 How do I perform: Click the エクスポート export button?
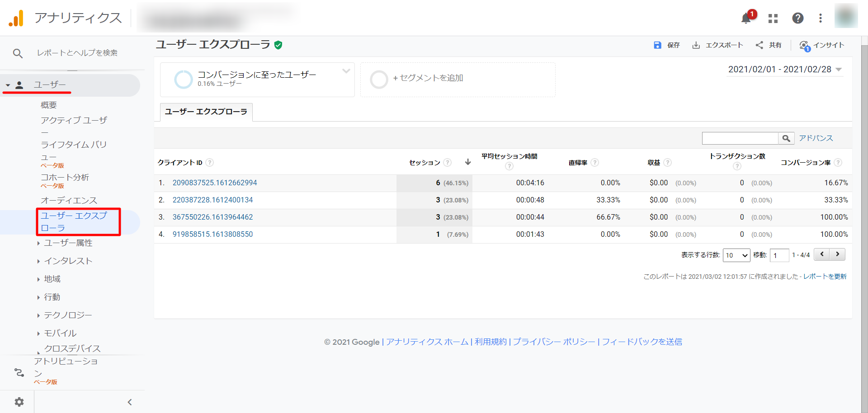tap(717, 45)
